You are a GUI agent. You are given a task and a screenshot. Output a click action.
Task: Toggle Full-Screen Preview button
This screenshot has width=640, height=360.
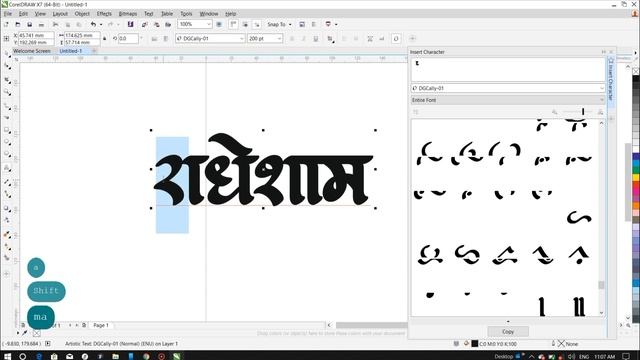219,24
